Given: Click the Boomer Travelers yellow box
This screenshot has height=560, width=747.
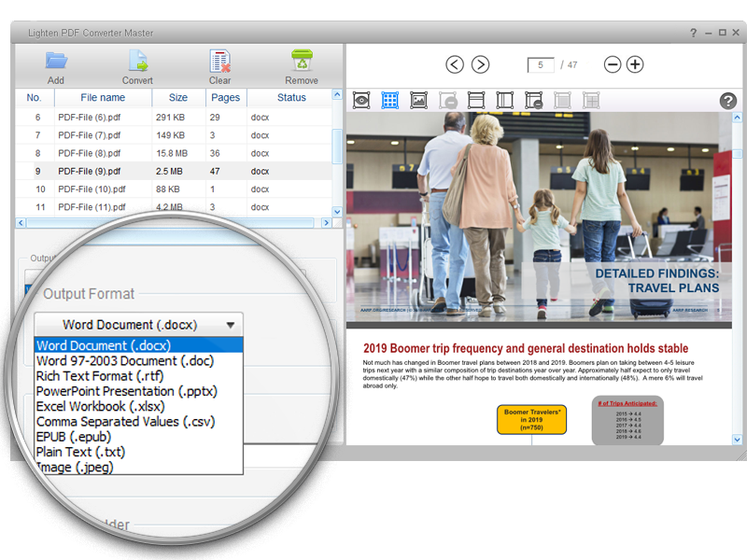Looking at the screenshot, I should (x=531, y=419).
